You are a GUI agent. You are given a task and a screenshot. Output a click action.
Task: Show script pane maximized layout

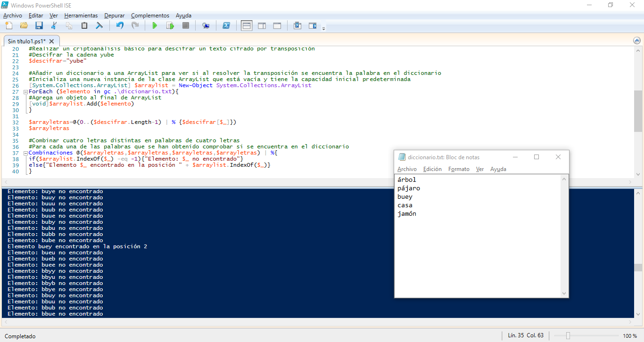coord(277,25)
